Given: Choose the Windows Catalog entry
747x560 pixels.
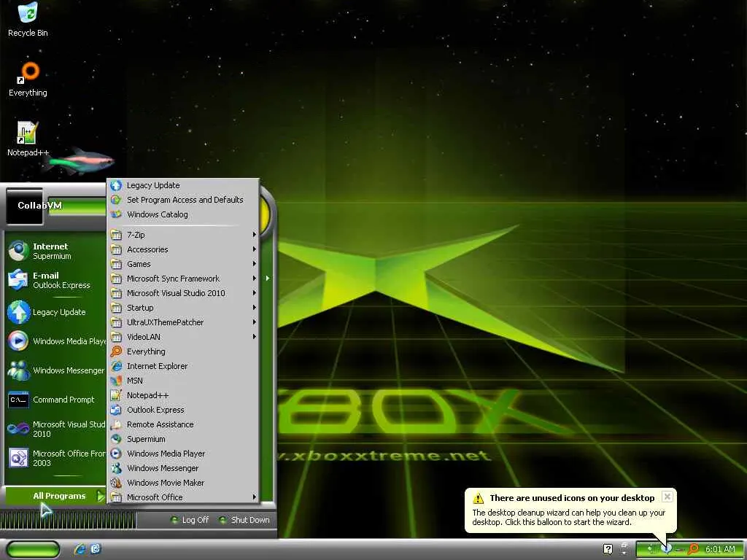Looking at the screenshot, I should point(185,214).
